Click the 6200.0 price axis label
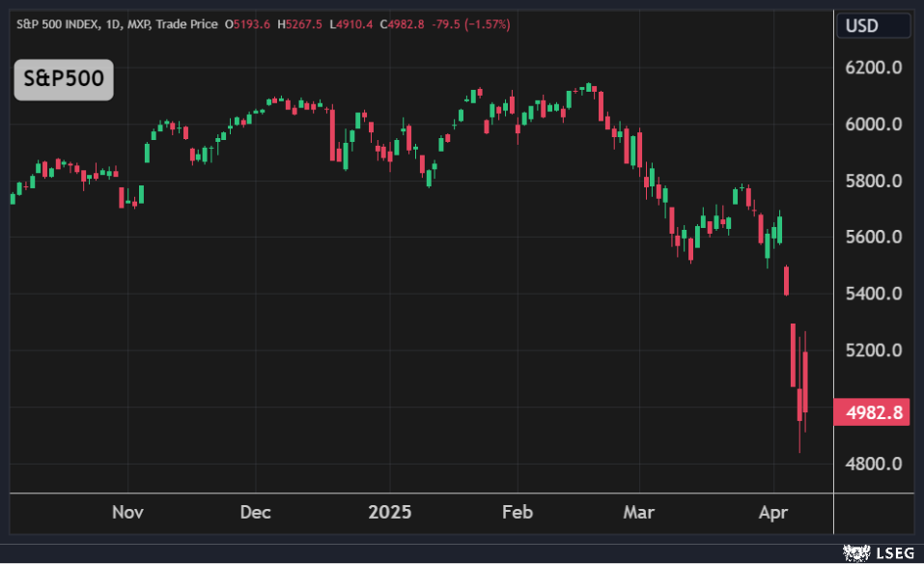924x564 pixels. coord(874,68)
